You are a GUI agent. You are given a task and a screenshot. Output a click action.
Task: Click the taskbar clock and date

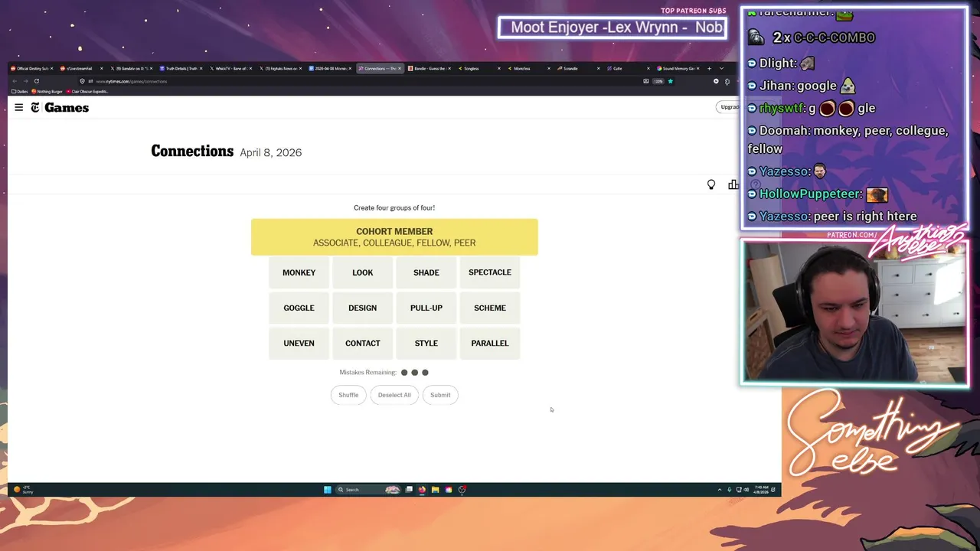[x=761, y=490]
